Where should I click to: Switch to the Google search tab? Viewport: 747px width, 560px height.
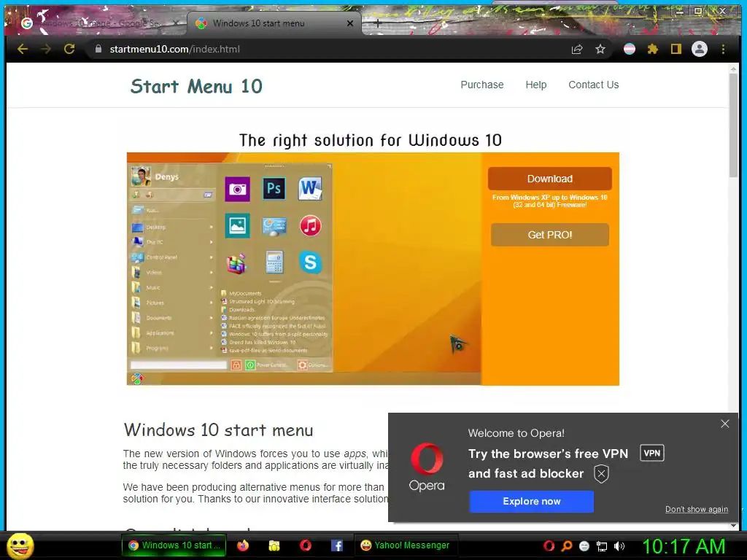[x=98, y=23]
